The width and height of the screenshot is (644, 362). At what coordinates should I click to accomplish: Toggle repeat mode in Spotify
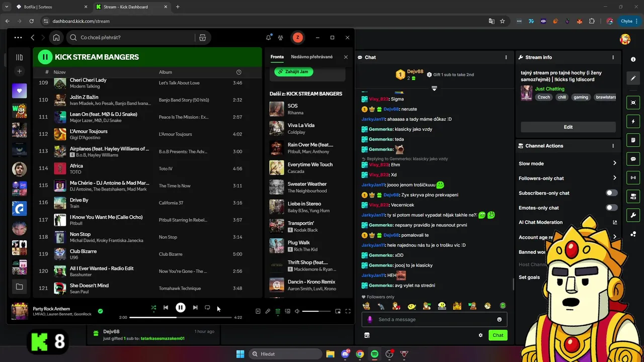207,308
